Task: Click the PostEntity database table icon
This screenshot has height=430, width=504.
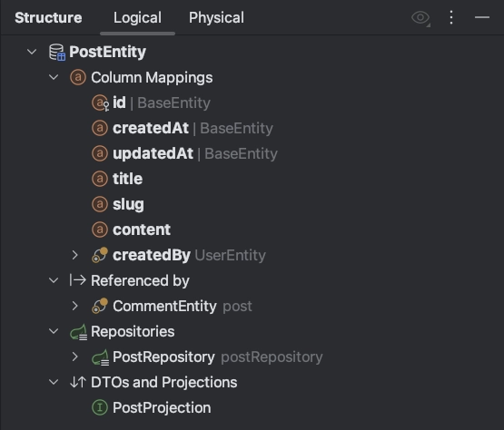Action: click(x=57, y=52)
